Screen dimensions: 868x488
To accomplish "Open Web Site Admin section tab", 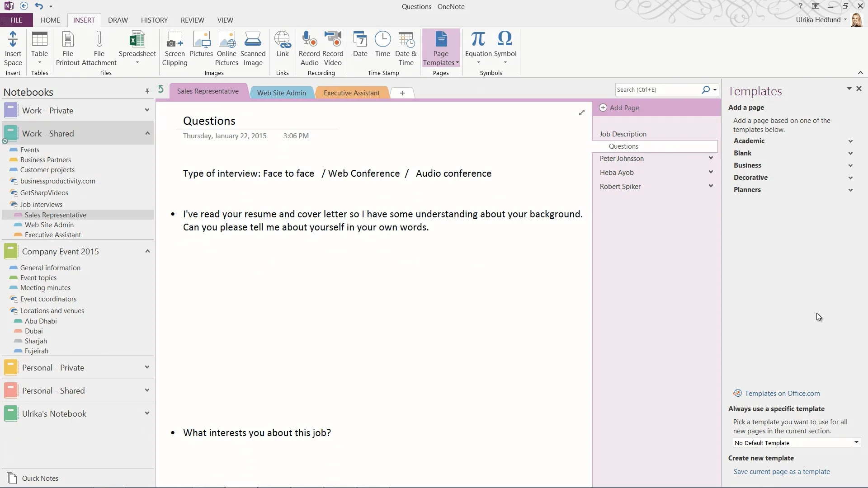I will point(282,93).
